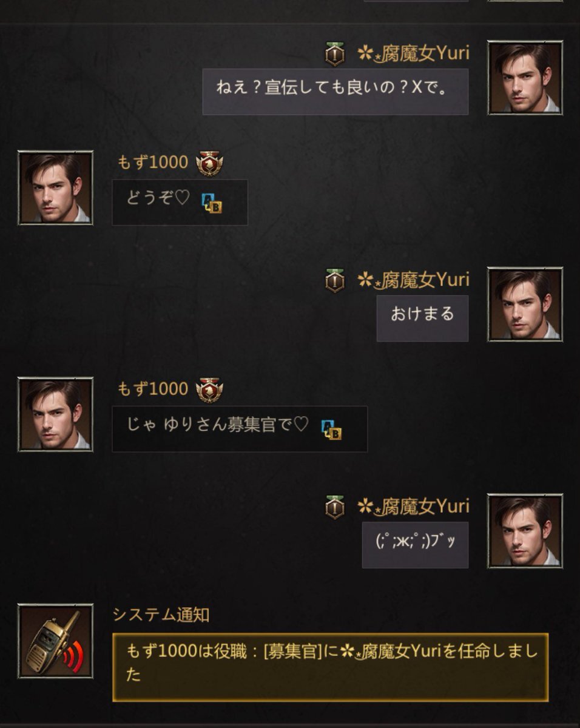Tap the 腐魔女Yuri username above おけまる
580x728 pixels.
413,280
